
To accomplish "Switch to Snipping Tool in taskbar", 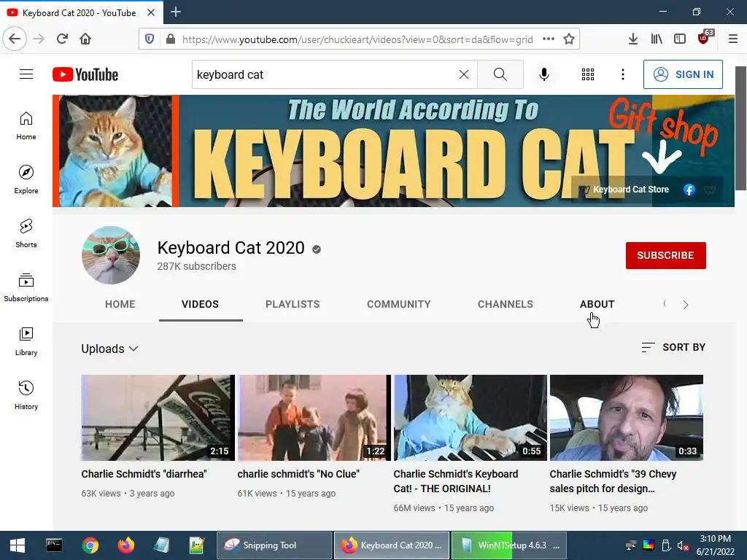I will [274, 545].
